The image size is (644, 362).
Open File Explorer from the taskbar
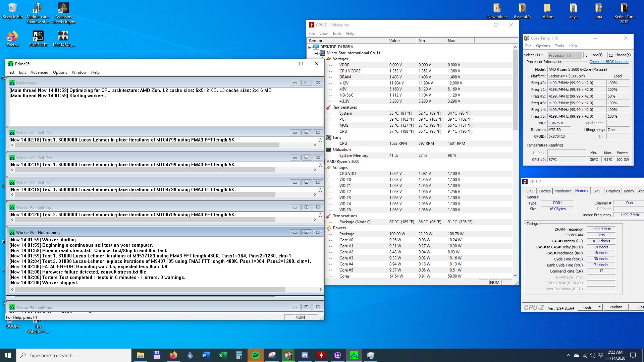140,355
